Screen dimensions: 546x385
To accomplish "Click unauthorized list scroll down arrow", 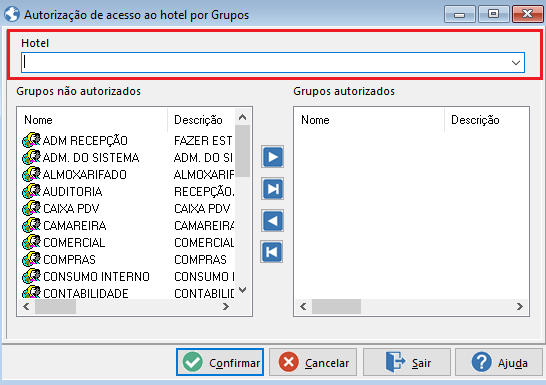I will pyautogui.click(x=243, y=290).
